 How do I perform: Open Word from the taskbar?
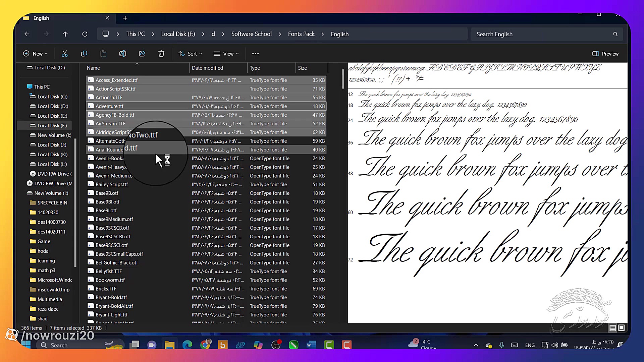[311, 345]
